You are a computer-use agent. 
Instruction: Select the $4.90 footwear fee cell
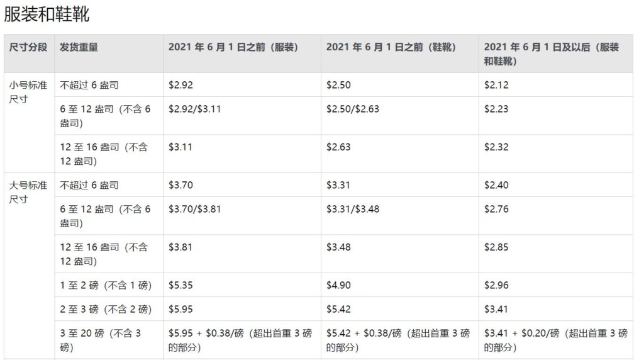pyautogui.click(x=338, y=285)
